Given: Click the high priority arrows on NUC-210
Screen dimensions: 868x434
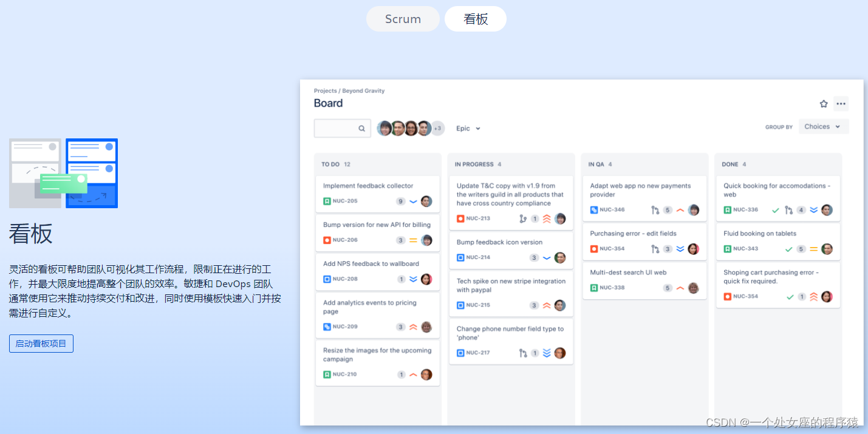Looking at the screenshot, I should coord(414,375).
